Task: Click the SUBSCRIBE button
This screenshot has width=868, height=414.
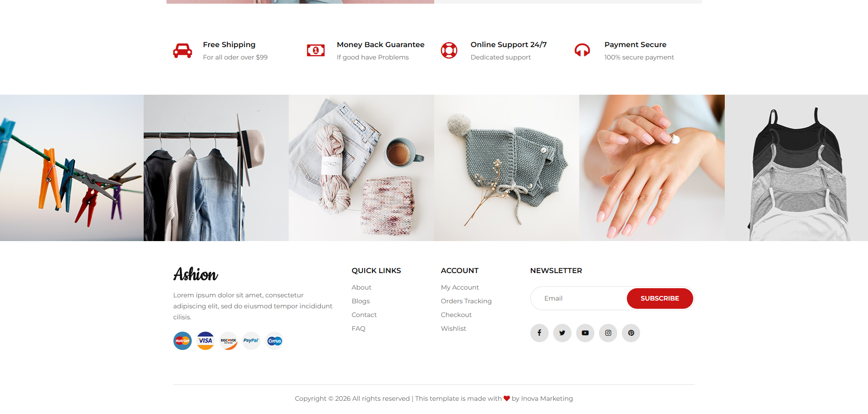Action: click(660, 298)
